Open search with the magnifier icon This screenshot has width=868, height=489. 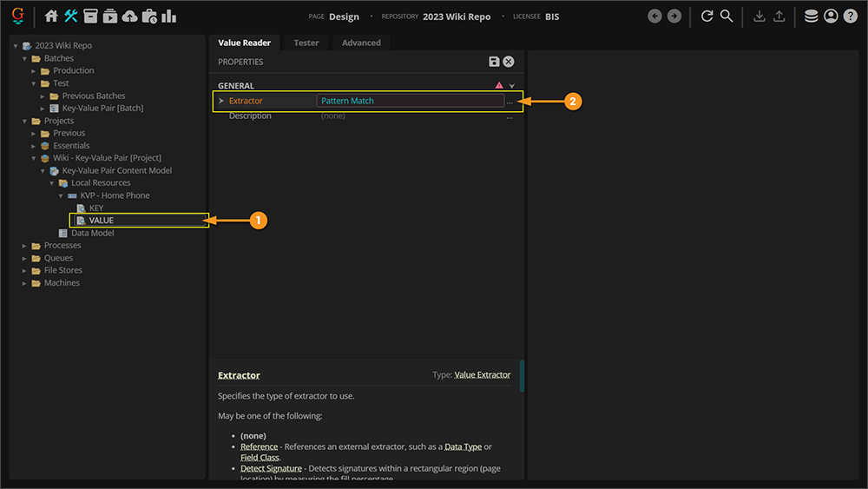727,16
